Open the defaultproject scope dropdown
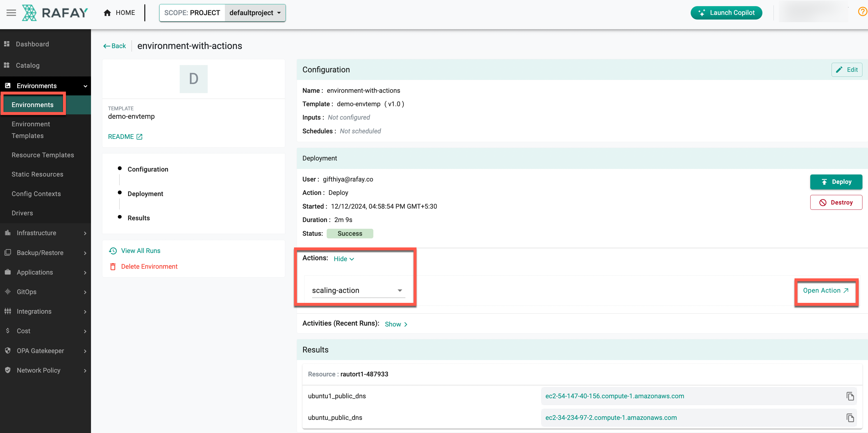868x433 pixels. [x=255, y=13]
